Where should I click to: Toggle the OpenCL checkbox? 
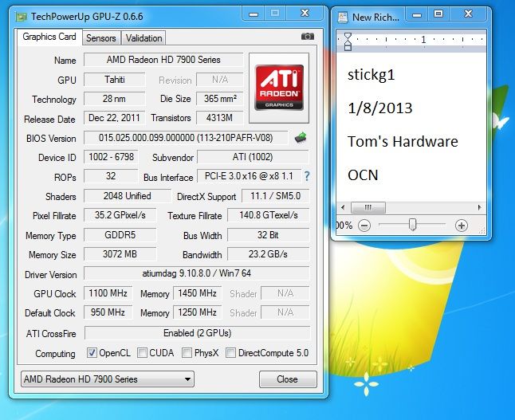coord(92,353)
